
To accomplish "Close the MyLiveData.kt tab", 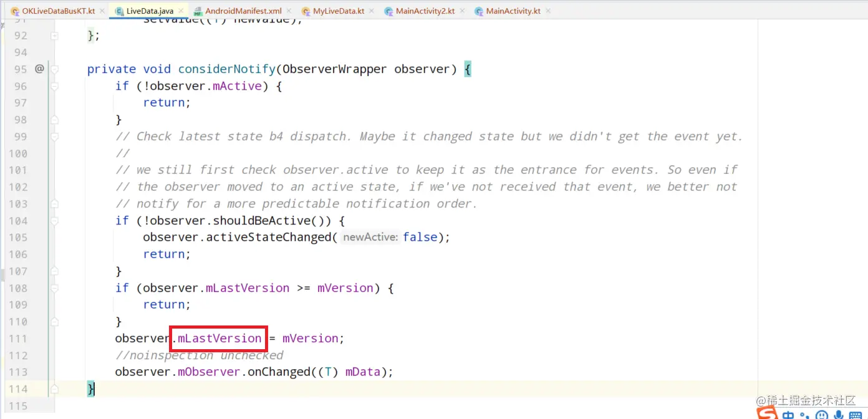I will (x=372, y=11).
